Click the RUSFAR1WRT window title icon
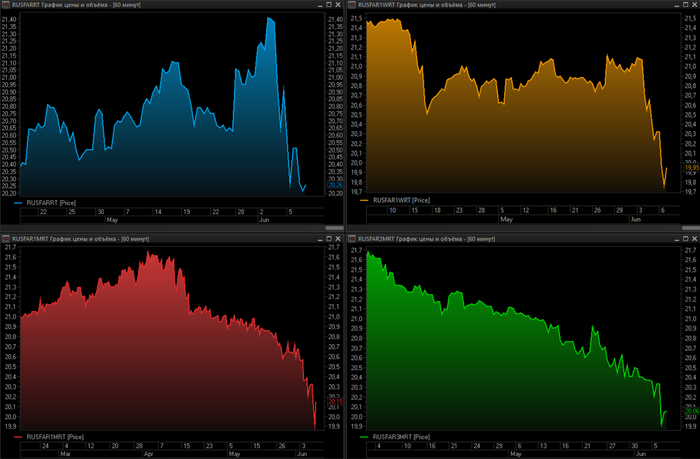The image size is (700, 459). [357, 6]
